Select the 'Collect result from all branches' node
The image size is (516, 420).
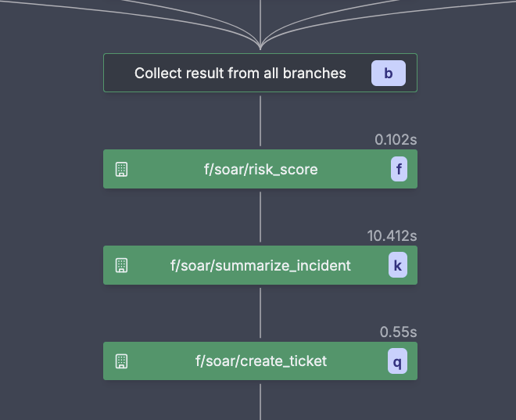click(x=240, y=74)
